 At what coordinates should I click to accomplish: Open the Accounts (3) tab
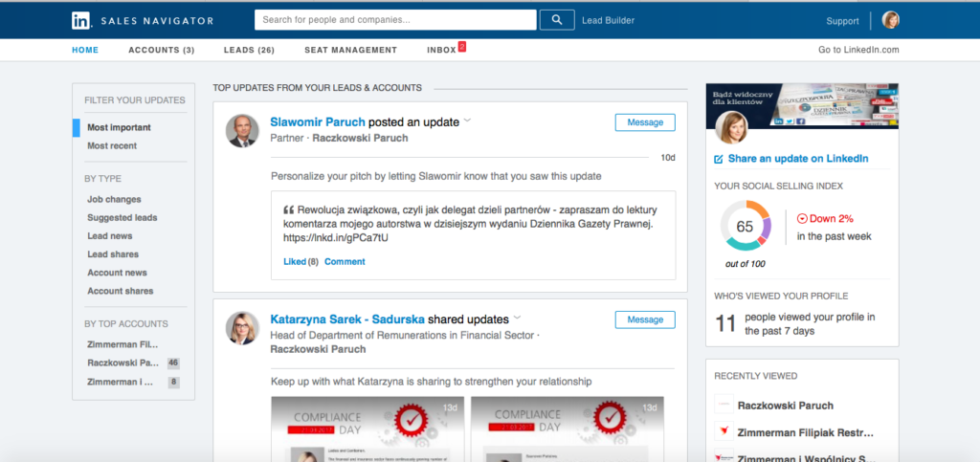(161, 50)
